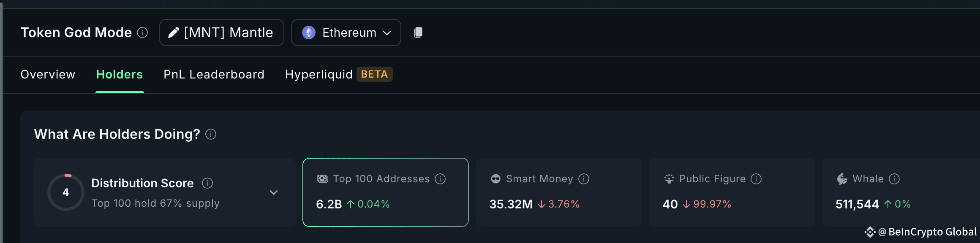The height and width of the screenshot is (243, 980).
Task: Open the MNT Mantle token selector
Action: click(222, 32)
